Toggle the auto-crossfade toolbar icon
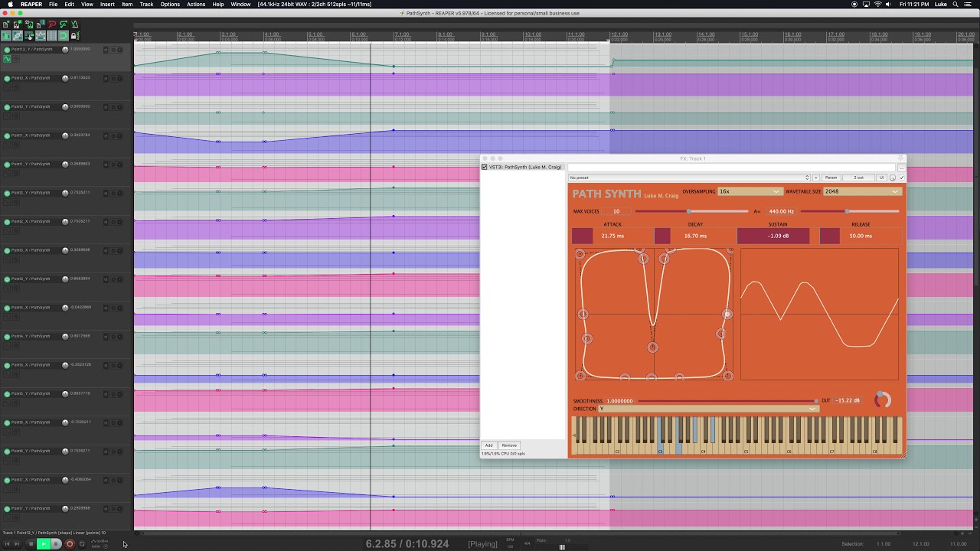The width and height of the screenshot is (980, 551). click(x=6, y=35)
